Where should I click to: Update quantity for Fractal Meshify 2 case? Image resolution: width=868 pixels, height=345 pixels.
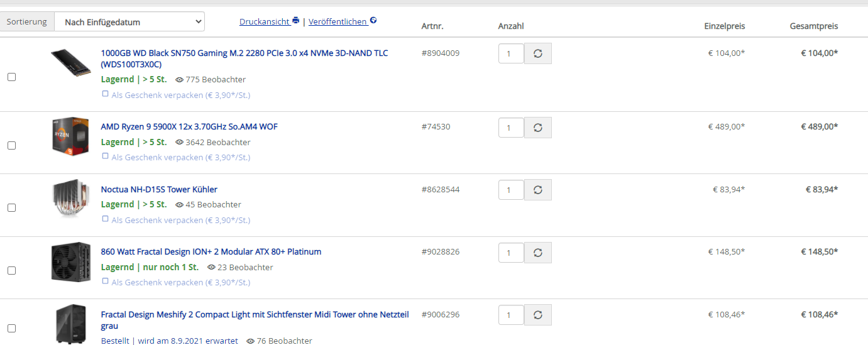[537, 315]
